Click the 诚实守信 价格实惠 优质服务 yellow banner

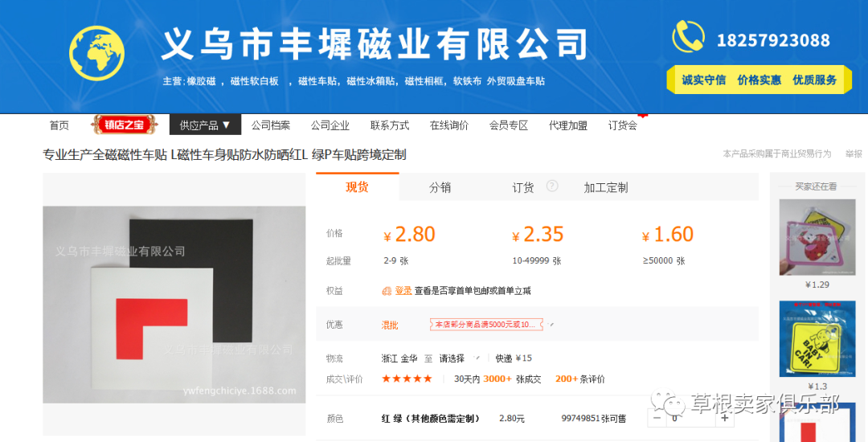point(759,80)
